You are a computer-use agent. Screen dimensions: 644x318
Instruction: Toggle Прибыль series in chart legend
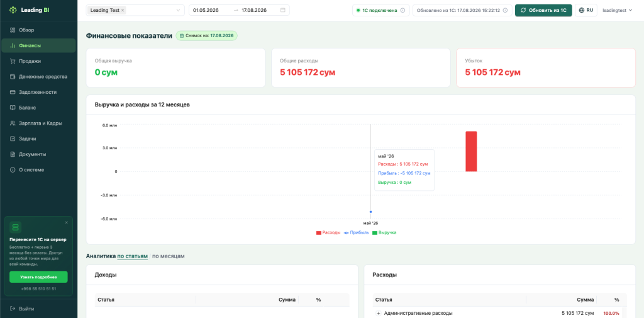[x=357, y=232]
